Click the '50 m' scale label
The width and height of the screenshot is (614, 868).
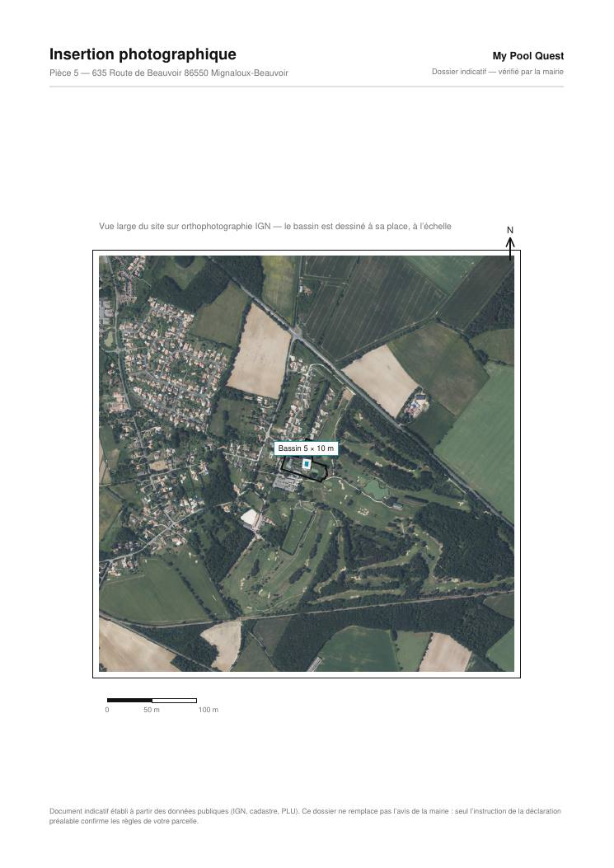(x=152, y=710)
